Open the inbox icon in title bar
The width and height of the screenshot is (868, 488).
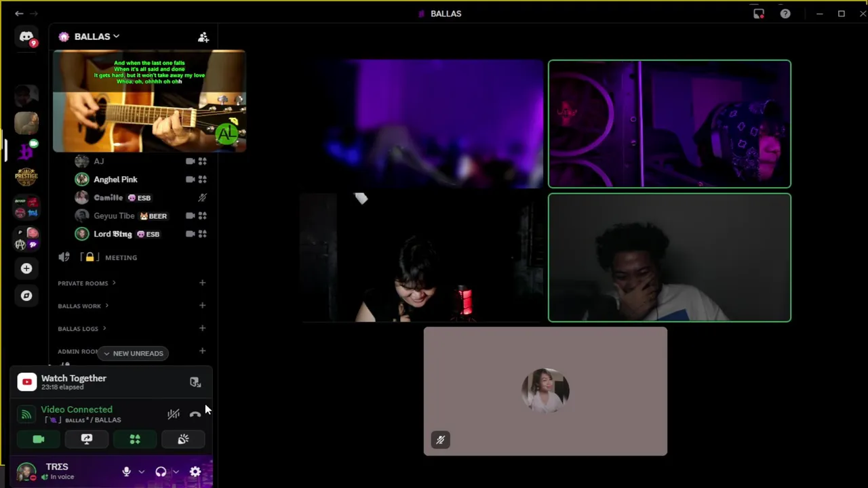tap(759, 14)
